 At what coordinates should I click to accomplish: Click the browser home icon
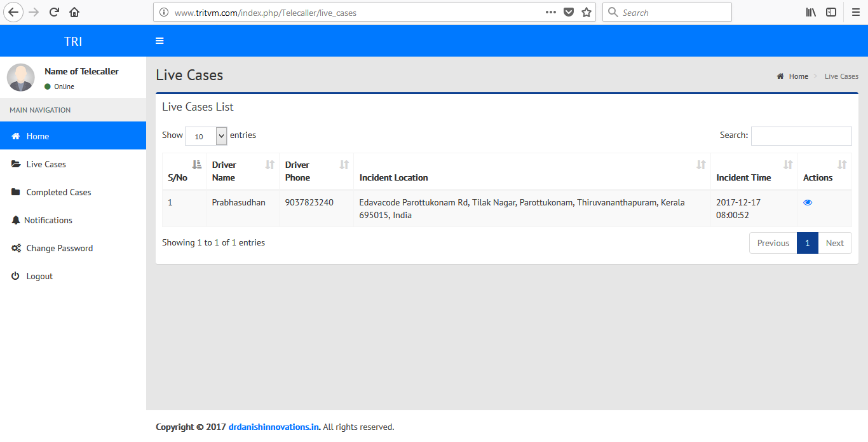click(x=74, y=12)
